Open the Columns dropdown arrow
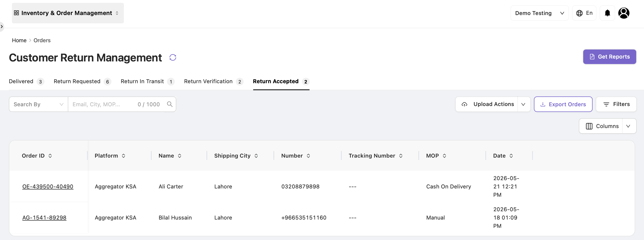 (x=629, y=126)
